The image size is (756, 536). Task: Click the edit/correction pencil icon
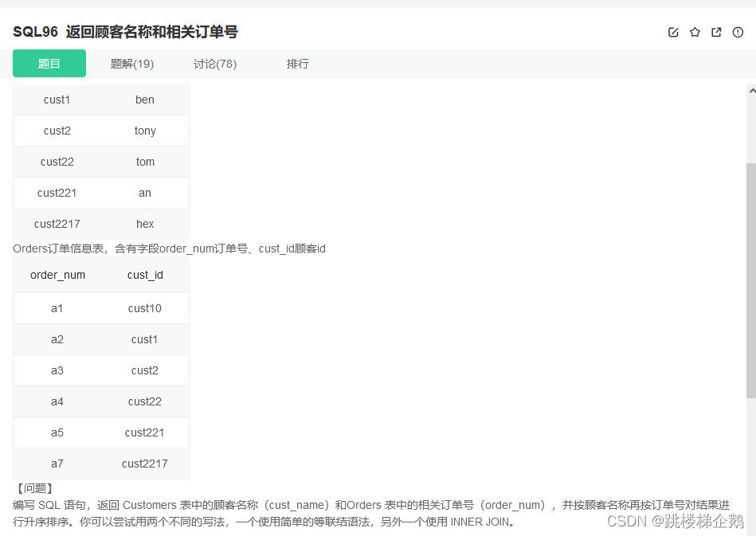[x=673, y=32]
